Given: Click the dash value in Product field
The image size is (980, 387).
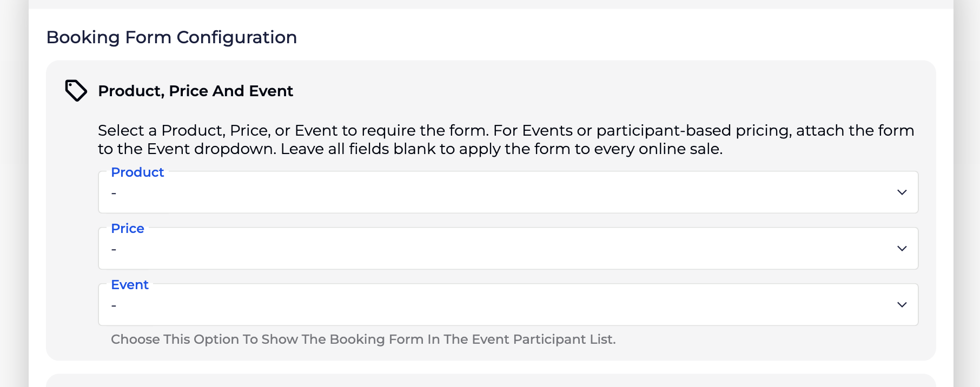Looking at the screenshot, I should coord(114,193).
